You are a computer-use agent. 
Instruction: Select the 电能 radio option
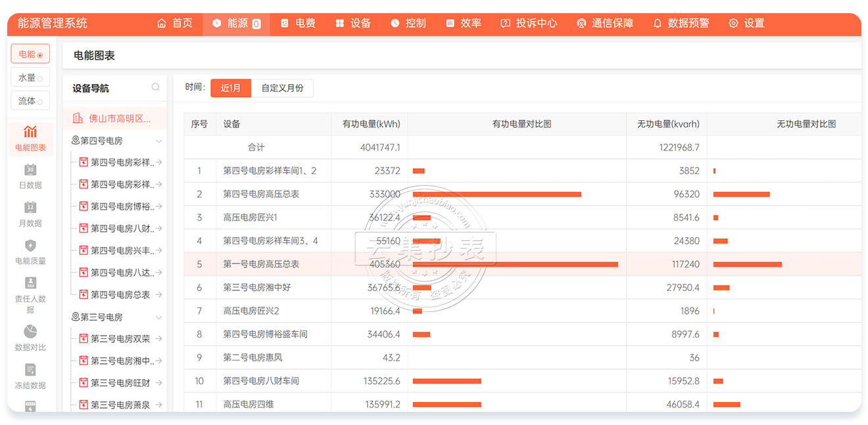click(x=30, y=55)
